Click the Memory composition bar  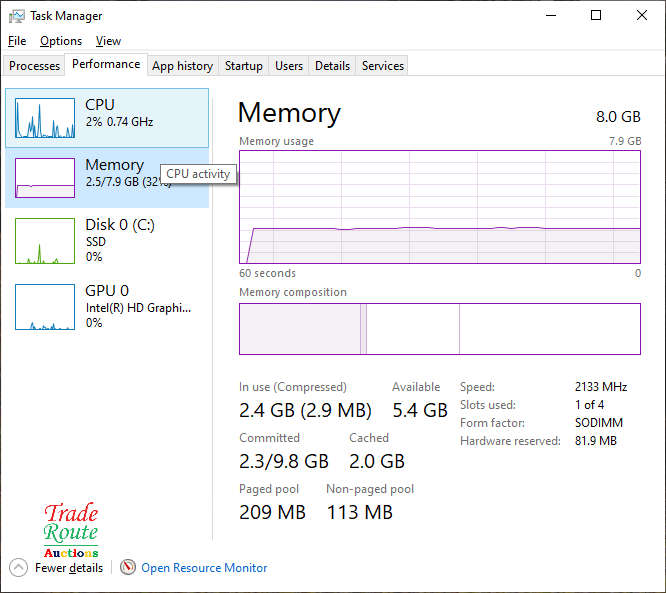tap(440, 329)
